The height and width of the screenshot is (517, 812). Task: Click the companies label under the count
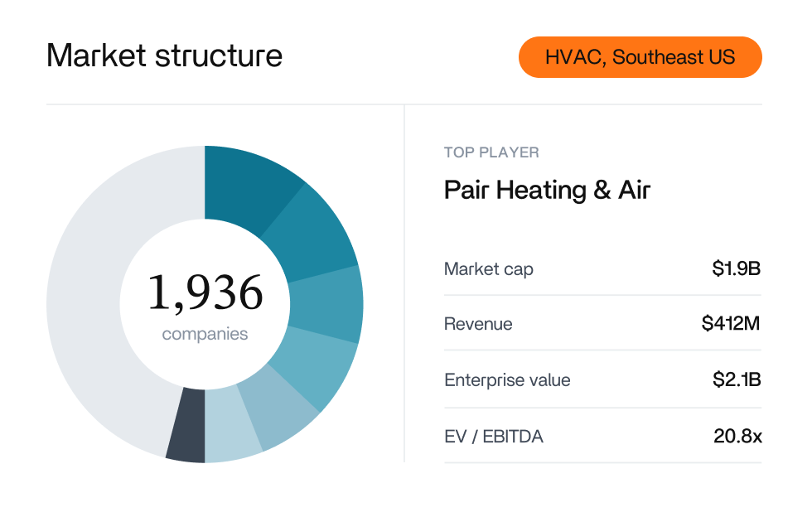(205, 334)
